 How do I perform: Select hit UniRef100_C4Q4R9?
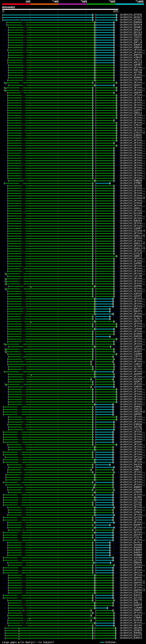[x=131, y=354]
